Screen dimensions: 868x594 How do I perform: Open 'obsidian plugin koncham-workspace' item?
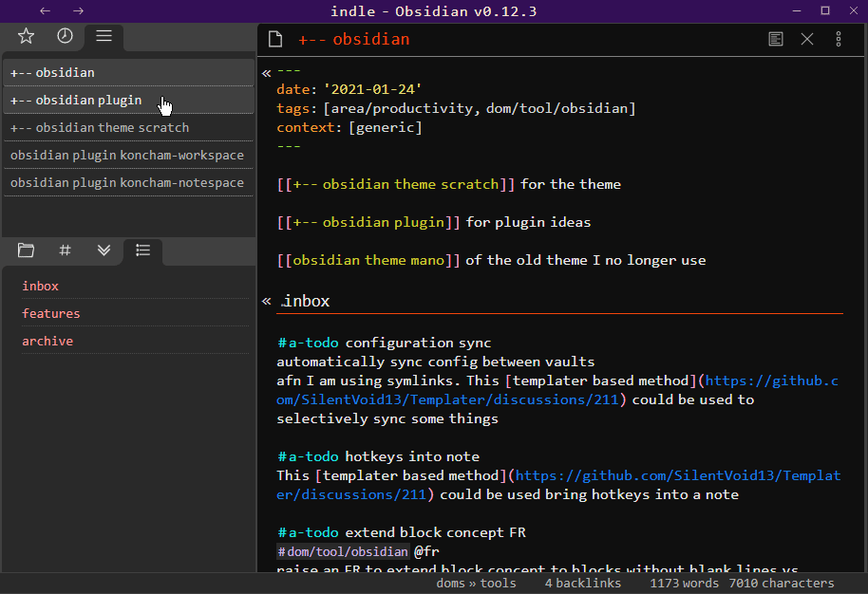(128, 156)
